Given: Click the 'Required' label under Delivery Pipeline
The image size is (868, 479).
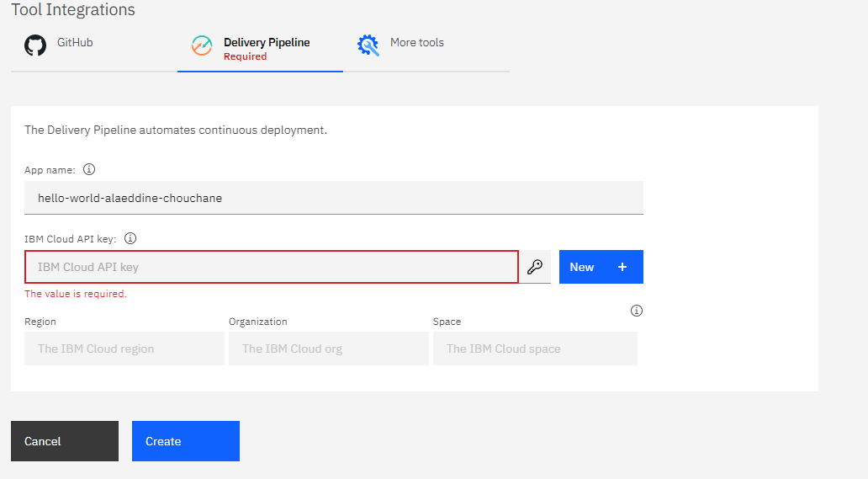Looking at the screenshot, I should pyautogui.click(x=246, y=56).
